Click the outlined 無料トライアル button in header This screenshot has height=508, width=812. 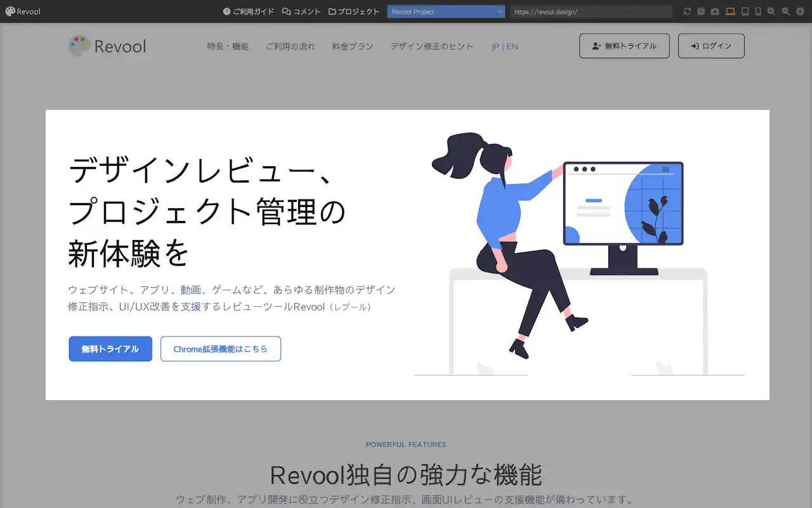pyautogui.click(x=624, y=46)
